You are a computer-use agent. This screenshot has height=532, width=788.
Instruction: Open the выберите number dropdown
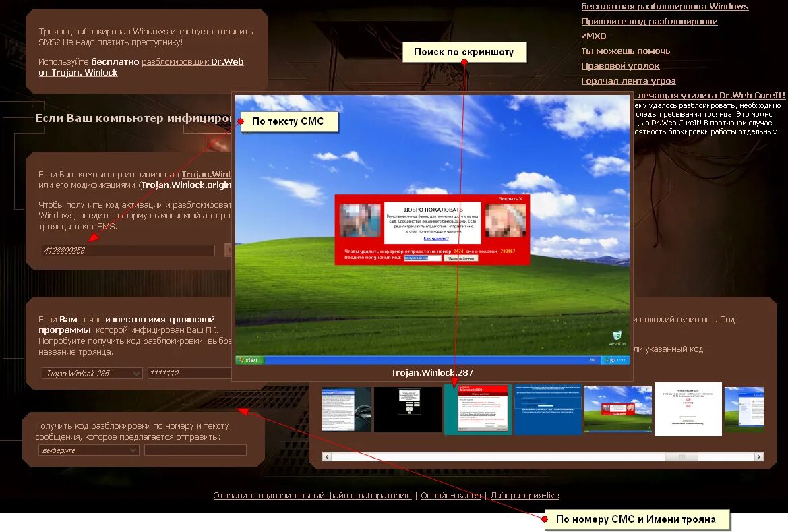pos(88,450)
